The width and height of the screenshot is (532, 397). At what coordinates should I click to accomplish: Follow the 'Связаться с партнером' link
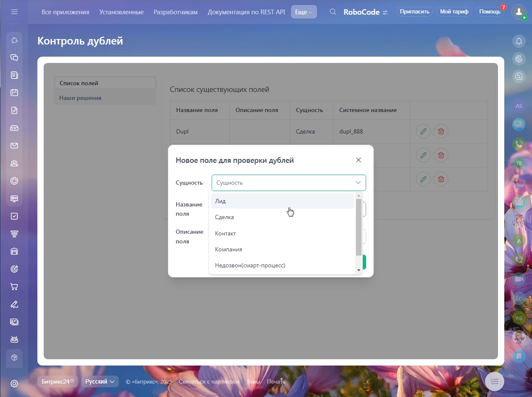point(209,381)
